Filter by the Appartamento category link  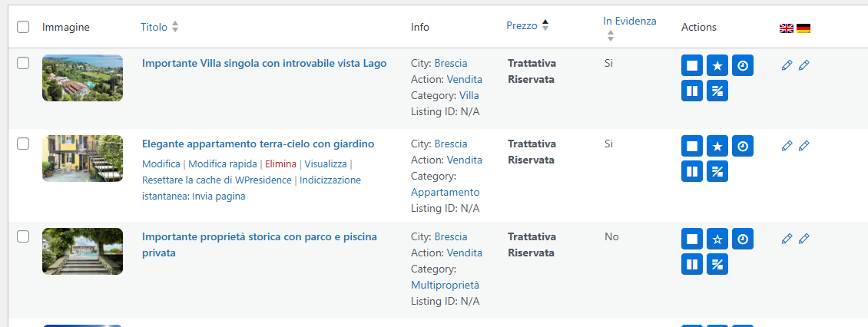tap(445, 192)
